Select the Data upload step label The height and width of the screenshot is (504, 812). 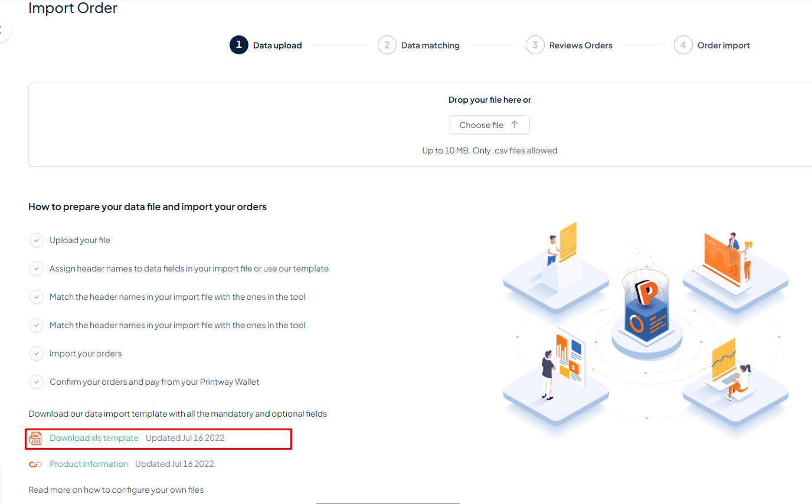tap(277, 45)
